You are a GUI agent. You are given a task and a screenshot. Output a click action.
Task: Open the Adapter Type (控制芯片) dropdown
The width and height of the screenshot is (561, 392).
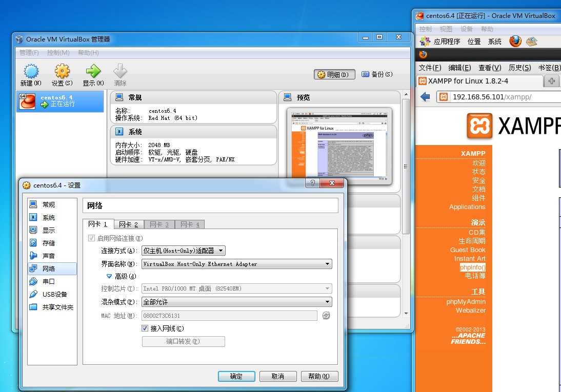pos(237,288)
